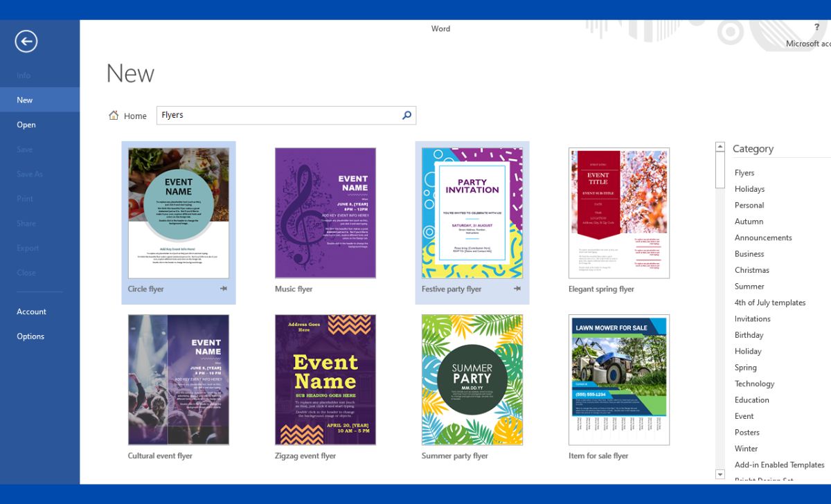Choose the Elegant spring flyer thumbnail
Image resolution: width=831 pixels, height=504 pixels.
pyautogui.click(x=619, y=213)
